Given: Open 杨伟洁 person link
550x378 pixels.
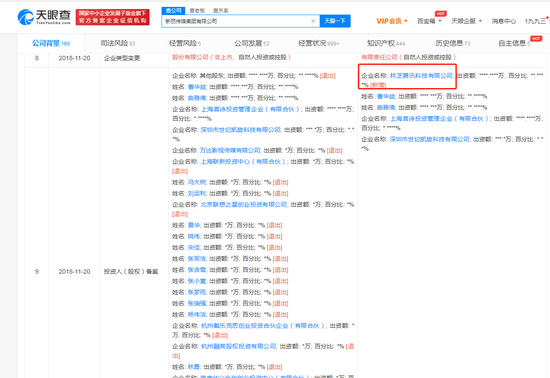Looking at the screenshot, I should click(197, 315).
